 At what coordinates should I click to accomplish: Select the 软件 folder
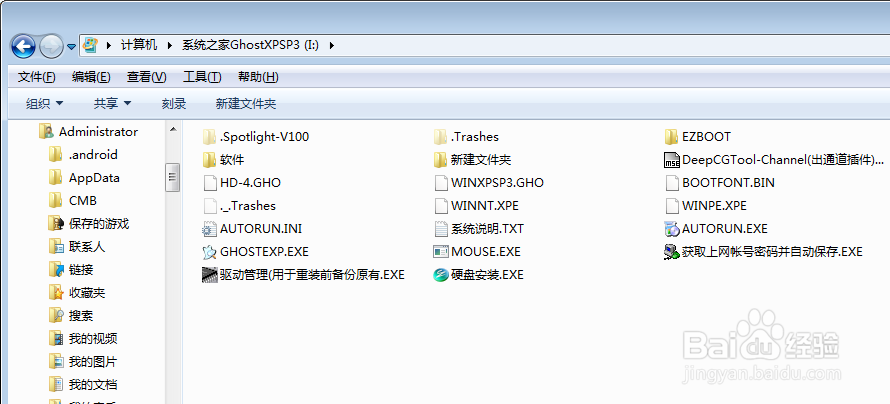click(x=224, y=159)
